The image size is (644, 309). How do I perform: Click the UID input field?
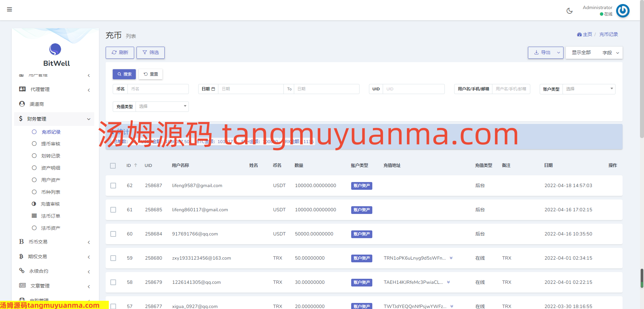click(413, 89)
